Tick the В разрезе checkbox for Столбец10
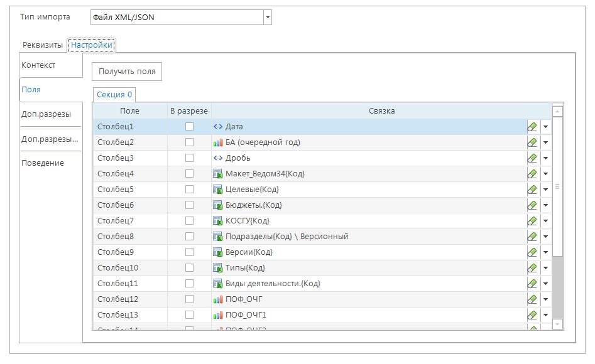Viewport: 595px width, 364px height. (x=189, y=268)
